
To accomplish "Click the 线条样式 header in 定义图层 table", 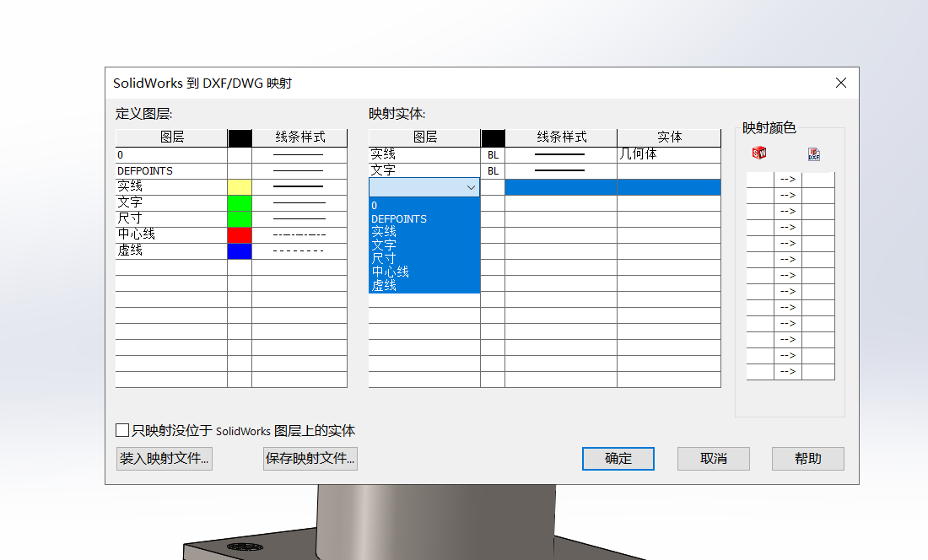I will tap(300, 137).
